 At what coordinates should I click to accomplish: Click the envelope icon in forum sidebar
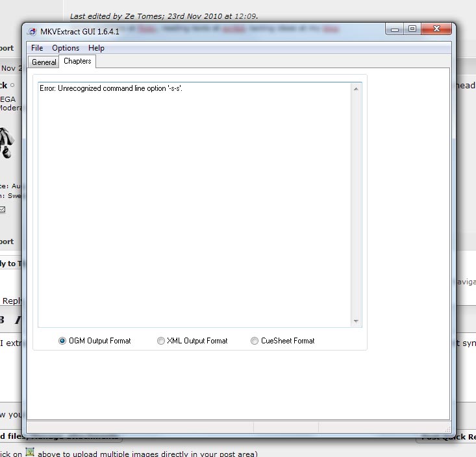[2, 210]
